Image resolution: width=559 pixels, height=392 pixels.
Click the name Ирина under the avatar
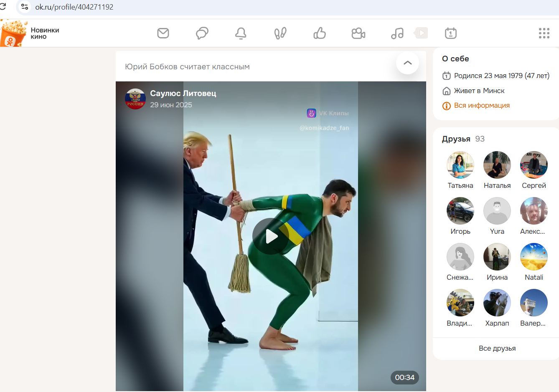[x=497, y=277]
